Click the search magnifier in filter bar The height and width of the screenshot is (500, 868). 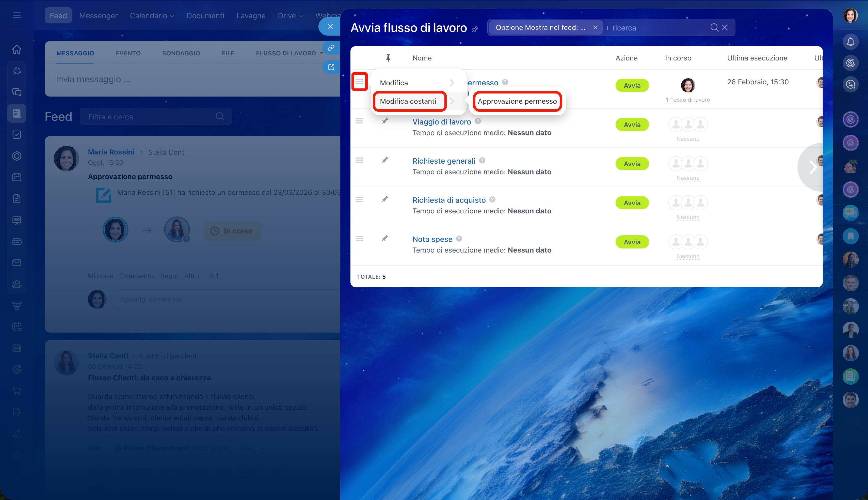click(714, 27)
